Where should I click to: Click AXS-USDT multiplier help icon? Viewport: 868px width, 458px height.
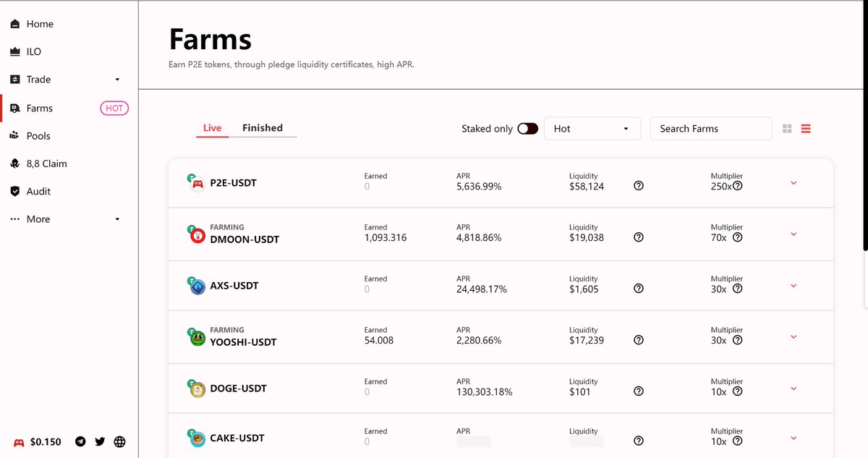(738, 289)
